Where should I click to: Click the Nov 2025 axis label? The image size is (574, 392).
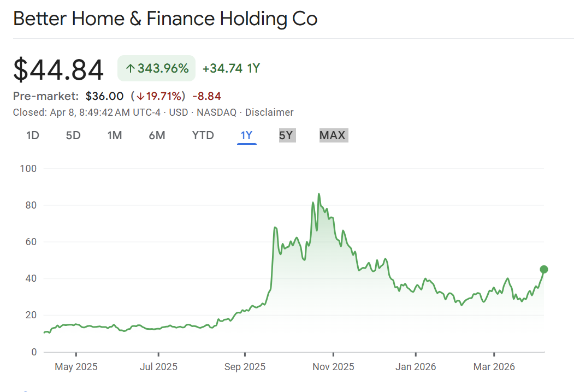(333, 366)
